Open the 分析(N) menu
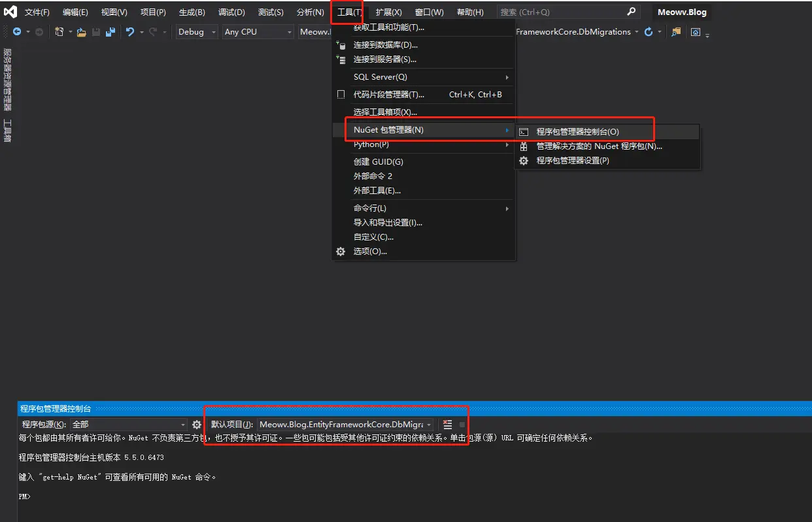 pyautogui.click(x=310, y=12)
